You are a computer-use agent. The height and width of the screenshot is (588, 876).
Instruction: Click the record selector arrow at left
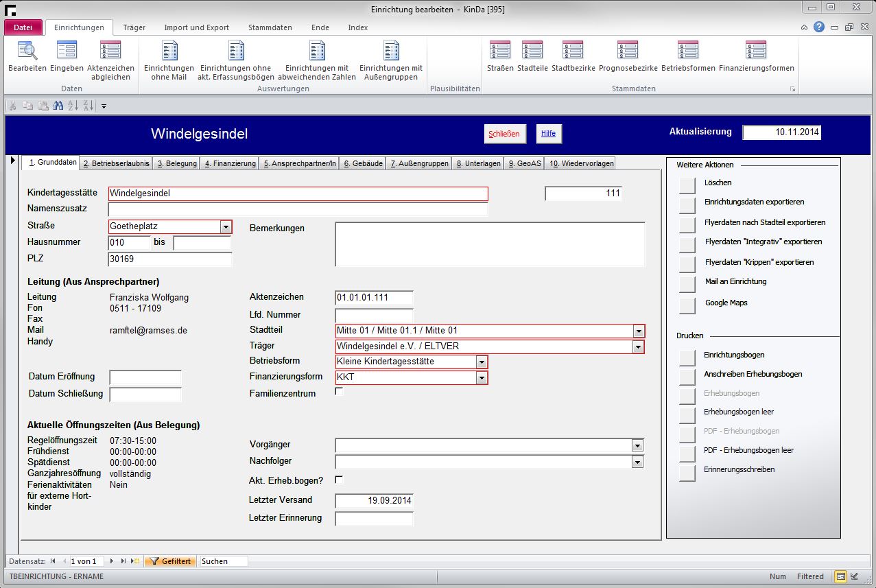point(13,161)
